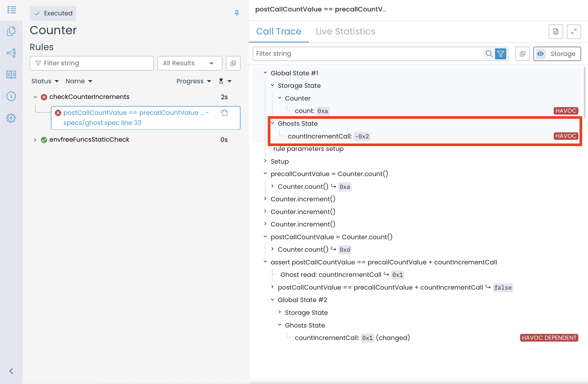
Task: Toggle the blue filter funnel button
Action: tap(501, 54)
